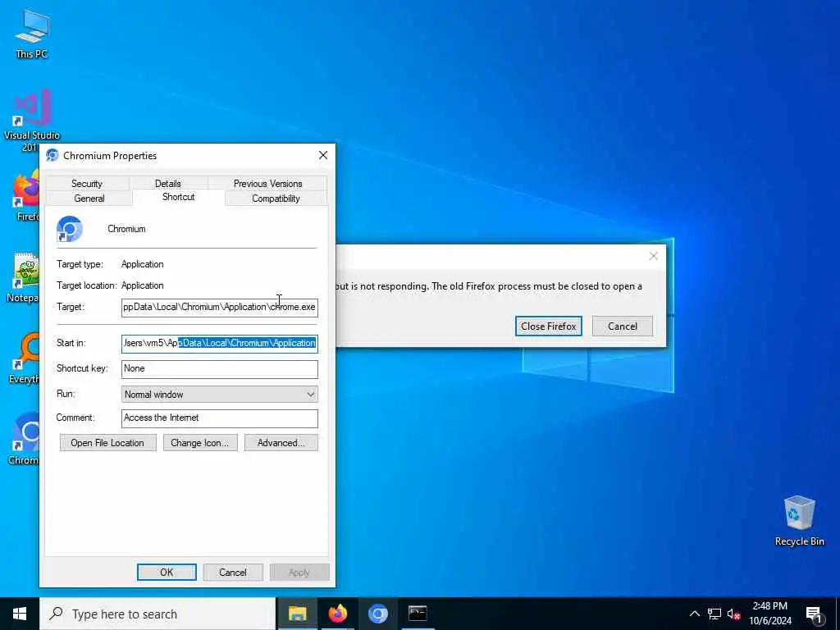Select the Firefox desktop shortcut
The image size is (840, 630).
(x=27, y=196)
